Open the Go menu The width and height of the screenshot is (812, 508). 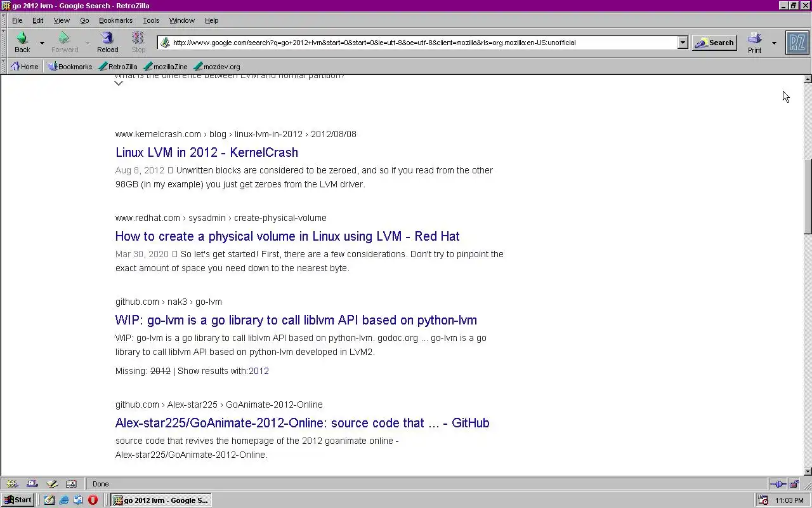pos(84,20)
